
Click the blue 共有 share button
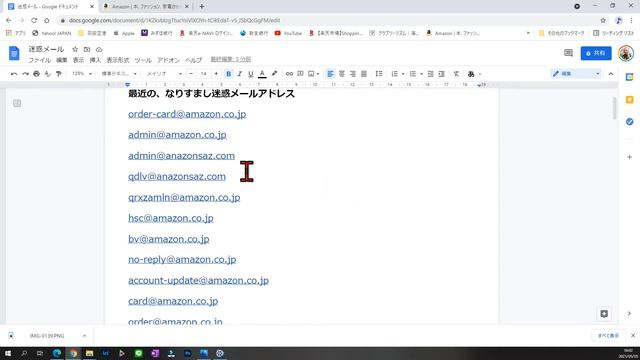pyautogui.click(x=596, y=53)
